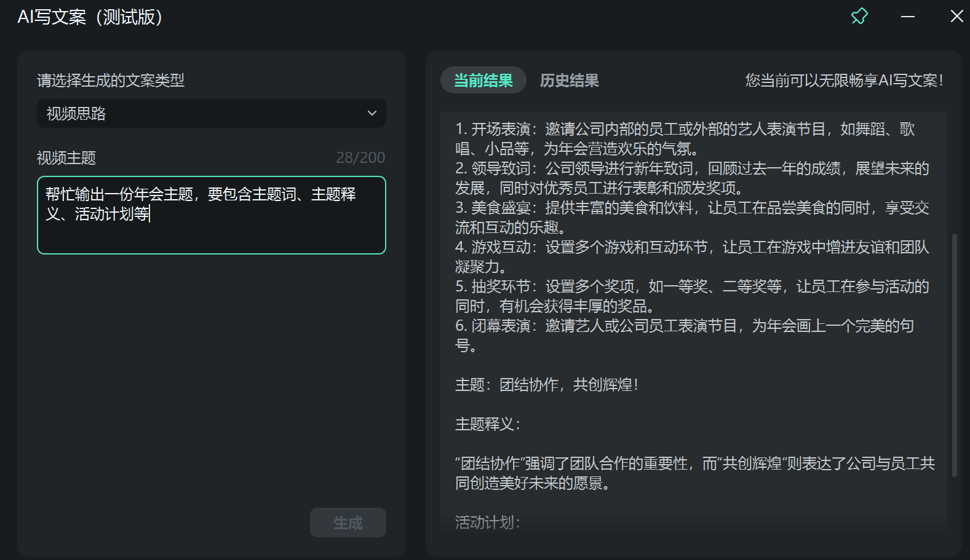Click the 您当前可以无限畅享AI写文案 notice text
Viewport: 970px width, 560px height.
844,81
